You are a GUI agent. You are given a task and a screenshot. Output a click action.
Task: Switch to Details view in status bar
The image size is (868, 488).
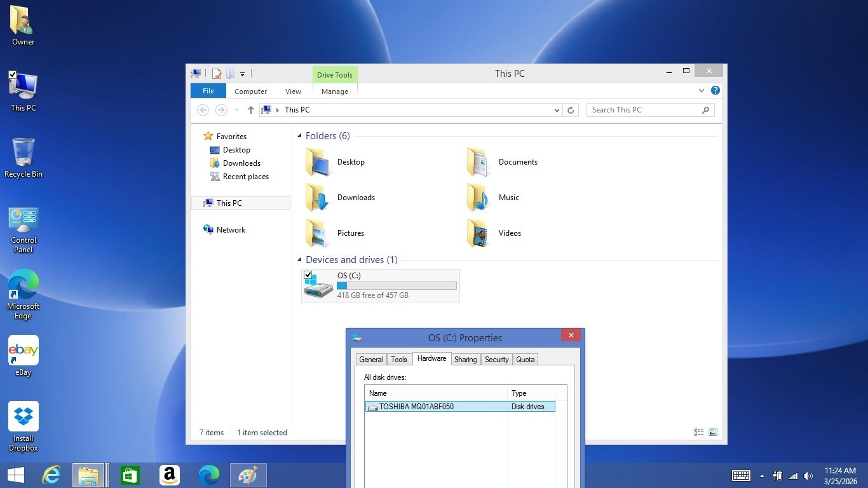point(699,432)
